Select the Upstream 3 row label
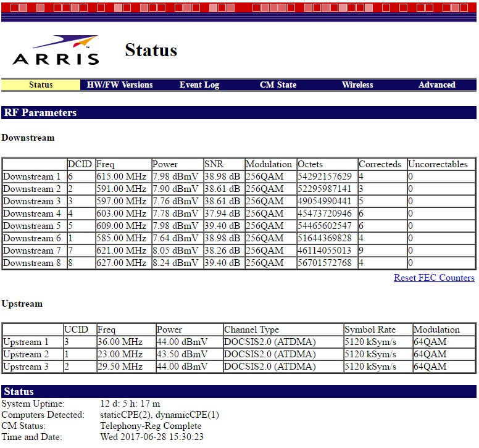The image size is (479, 448). (x=26, y=367)
